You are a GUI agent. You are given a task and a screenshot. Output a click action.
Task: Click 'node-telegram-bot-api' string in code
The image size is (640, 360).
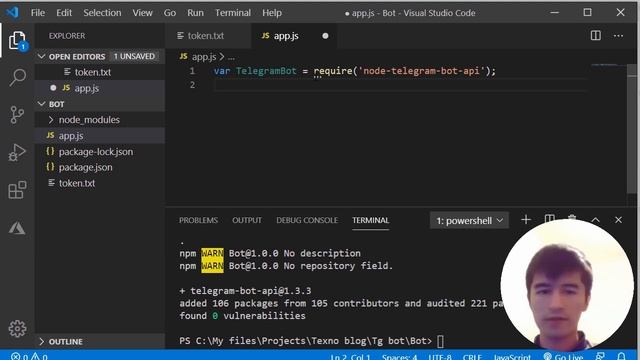point(421,71)
